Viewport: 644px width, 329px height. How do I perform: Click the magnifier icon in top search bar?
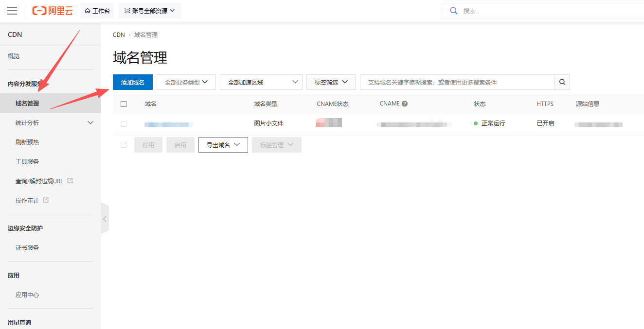(454, 11)
